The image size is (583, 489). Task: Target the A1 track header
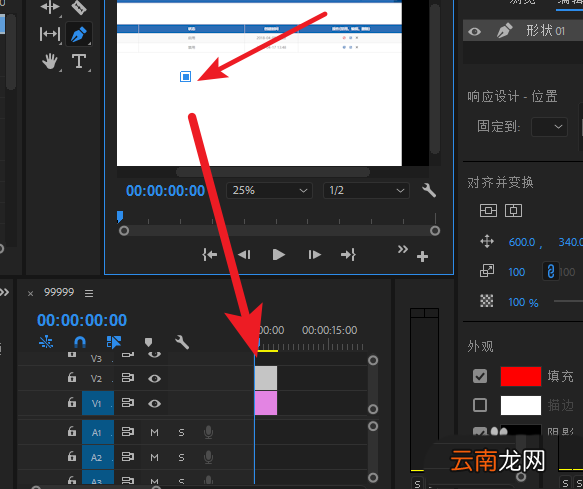[98, 432]
